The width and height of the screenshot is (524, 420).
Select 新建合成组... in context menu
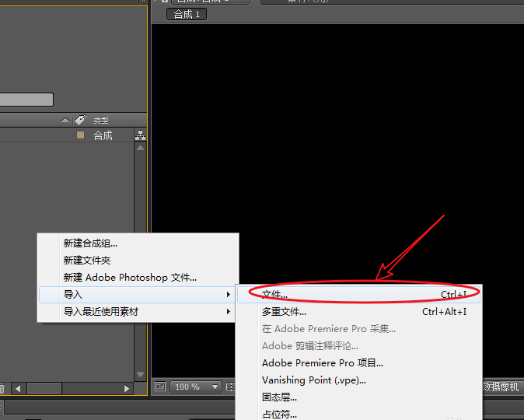tap(90, 243)
